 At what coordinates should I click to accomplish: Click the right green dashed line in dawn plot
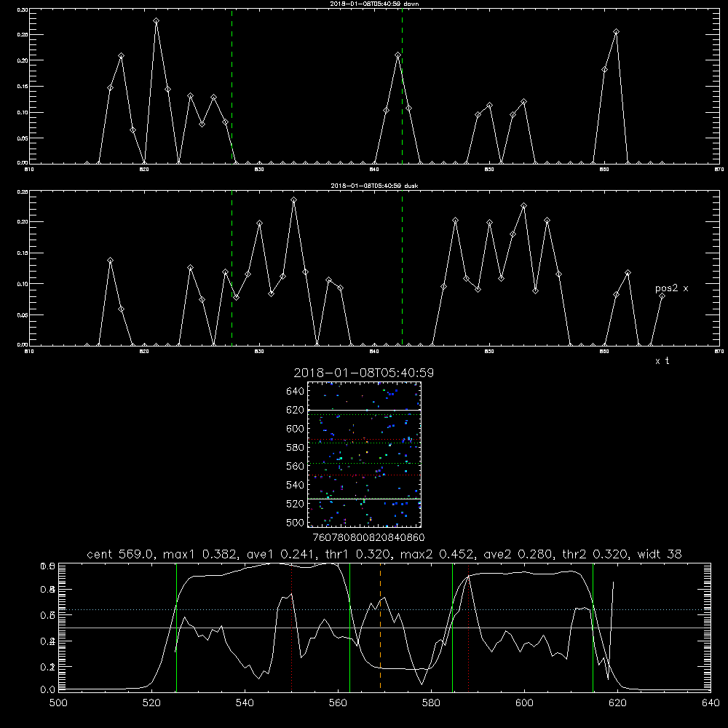point(402,86)
